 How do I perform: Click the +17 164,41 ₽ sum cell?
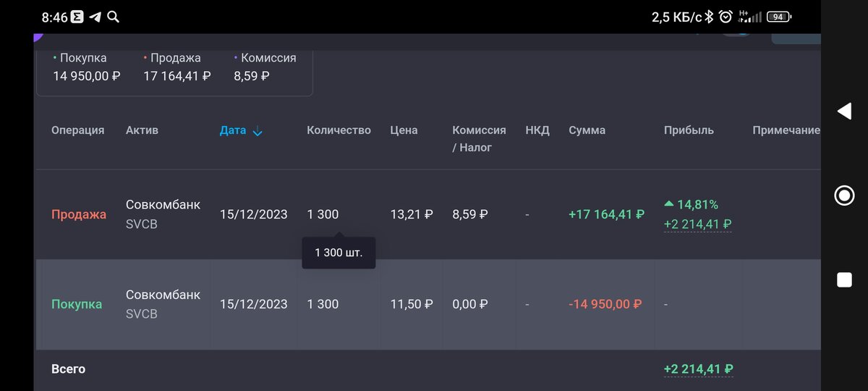[x=606, y=214]
